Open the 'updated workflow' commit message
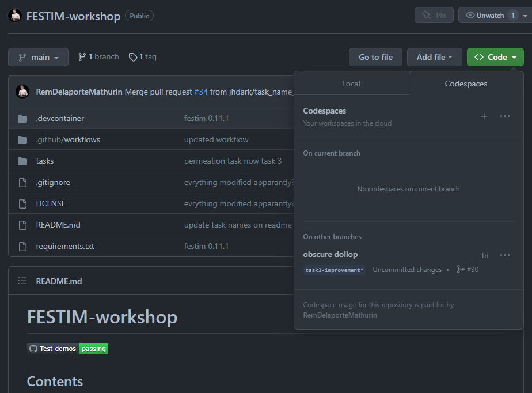The height and width of the screenshot is (393, 532). [x=216, y=139]
